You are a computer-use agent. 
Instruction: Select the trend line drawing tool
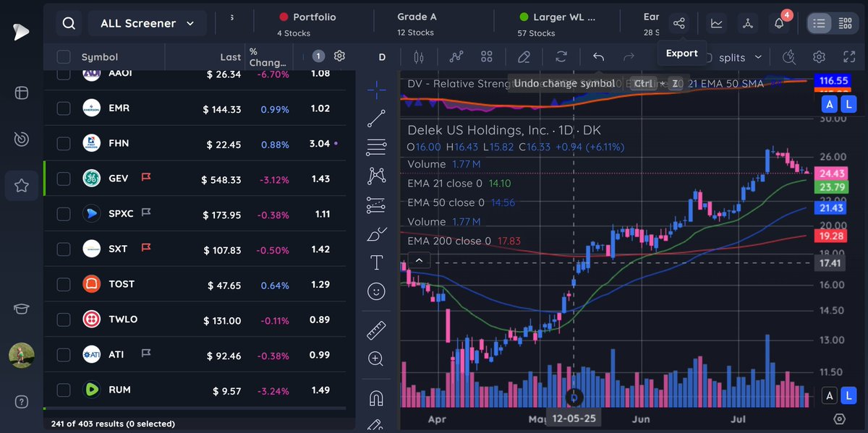[x=376, y=119]
